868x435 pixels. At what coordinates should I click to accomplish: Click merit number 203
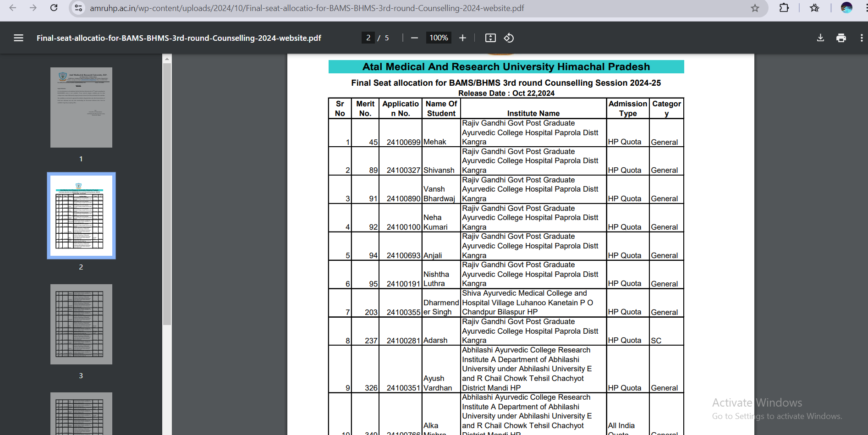click(x=371, y=313)
